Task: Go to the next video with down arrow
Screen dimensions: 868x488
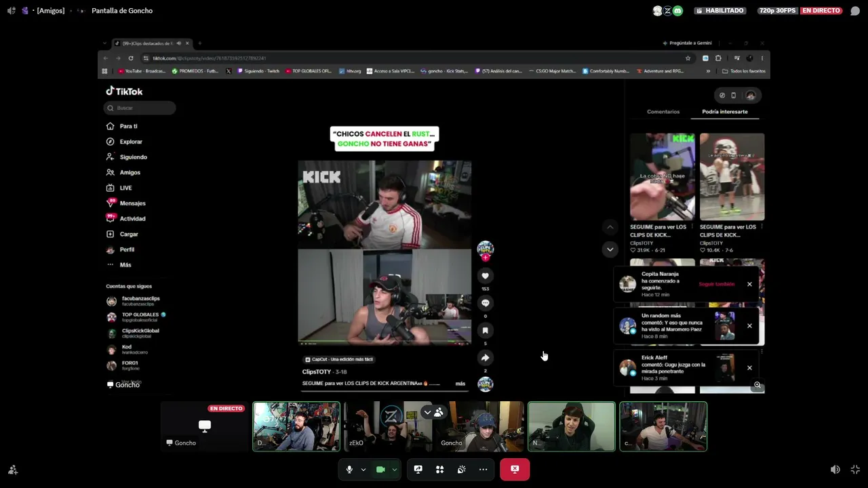Action: (610, 249)
